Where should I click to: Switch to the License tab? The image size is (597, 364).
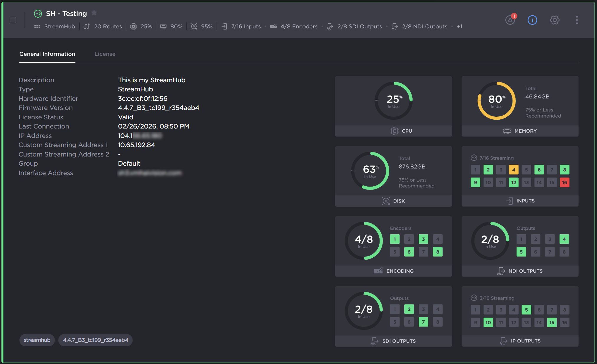click(x=105, y=54)
